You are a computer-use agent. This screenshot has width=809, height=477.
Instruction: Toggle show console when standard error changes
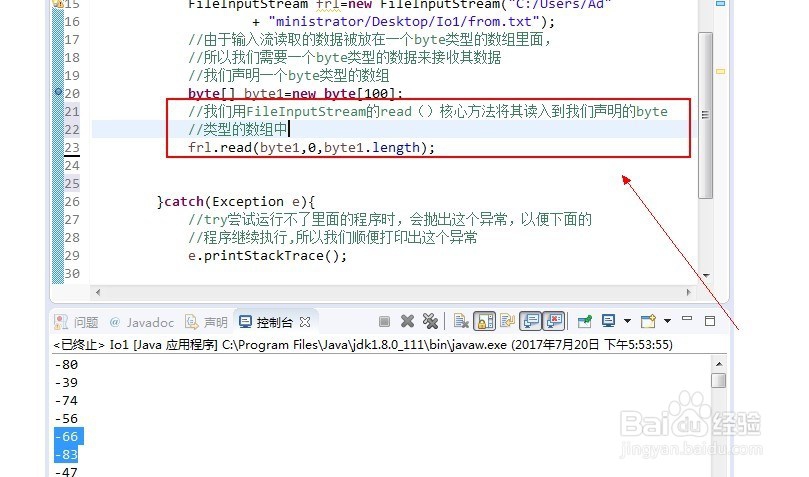(554, 321)
